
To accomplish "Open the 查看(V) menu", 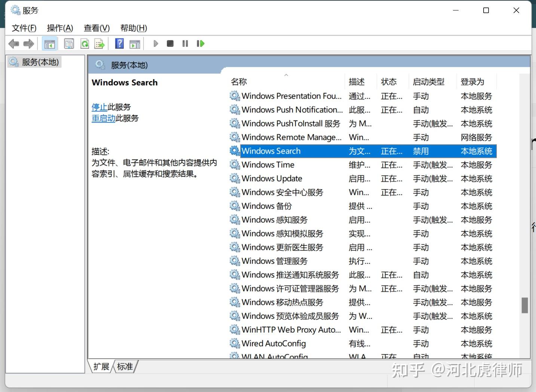I will 97,28.
